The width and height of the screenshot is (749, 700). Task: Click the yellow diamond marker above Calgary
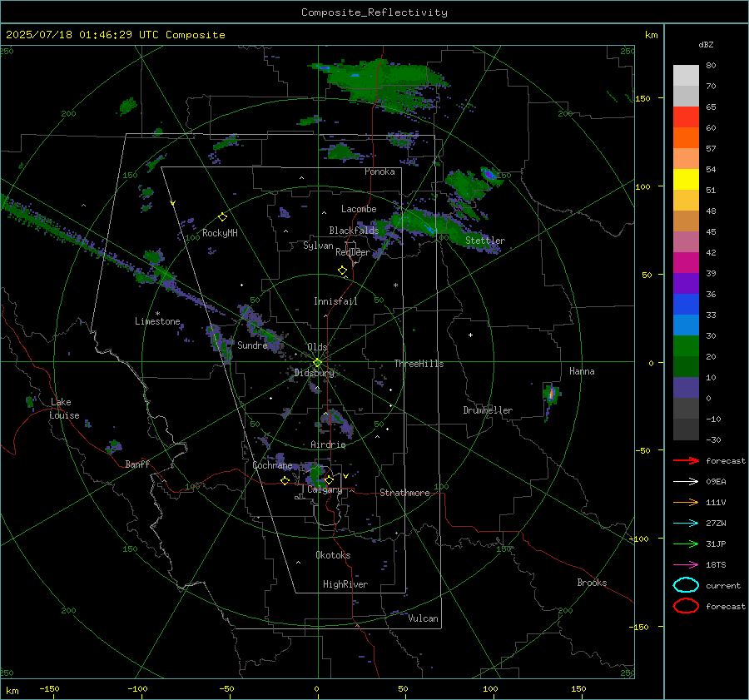(329, 479)
